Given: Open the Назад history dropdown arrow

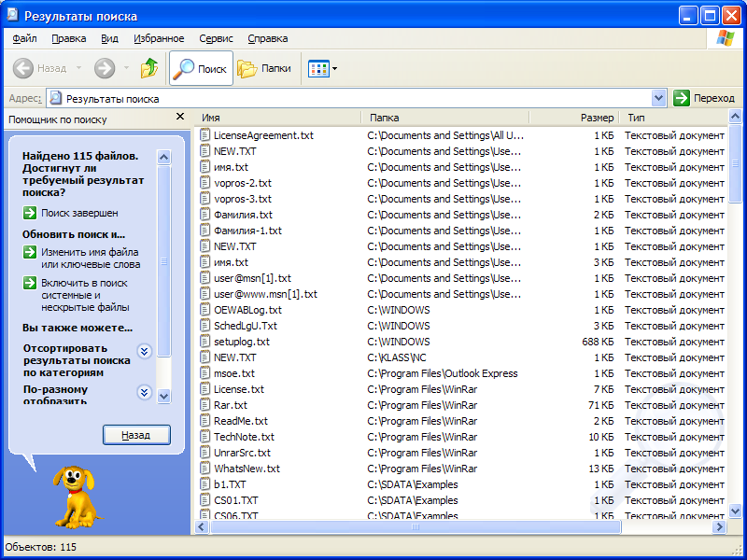Looking at the screenshot, I should tap(79, 68).
